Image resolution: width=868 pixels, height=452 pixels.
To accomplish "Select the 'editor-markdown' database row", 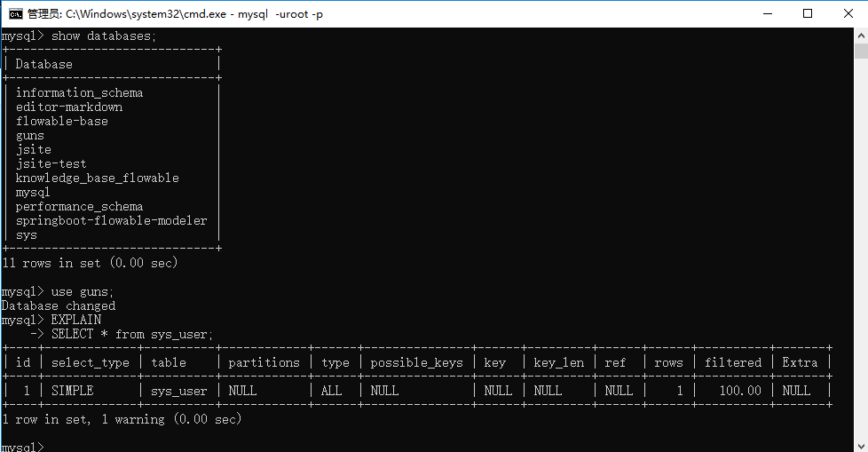I will [x=69, y=107].
